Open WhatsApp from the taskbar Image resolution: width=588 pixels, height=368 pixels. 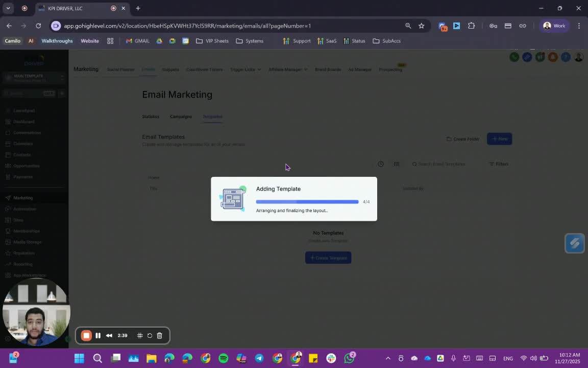(x=349, y=358)
